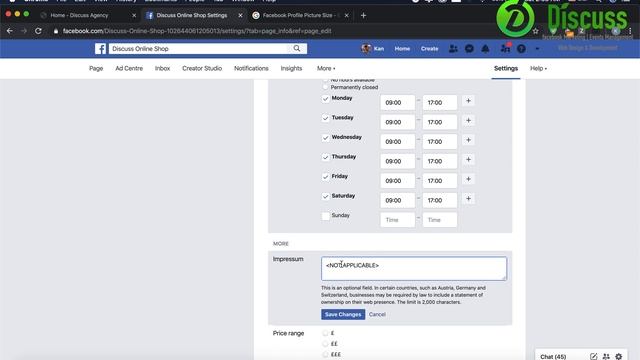Open Monday opening time 09:00 field
This screenshot has width=640, height=360.
point(398,102)
